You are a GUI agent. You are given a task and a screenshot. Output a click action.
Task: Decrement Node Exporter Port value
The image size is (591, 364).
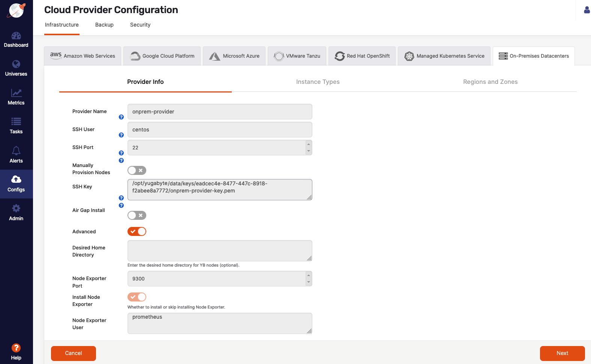click(309, 282)
